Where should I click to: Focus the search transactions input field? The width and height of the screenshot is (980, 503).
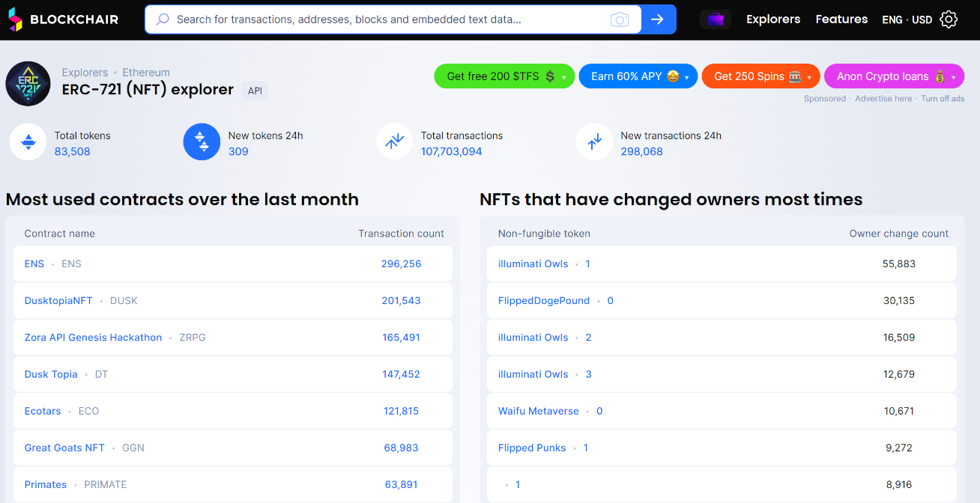pyautogui.click(x=390, y=19)
